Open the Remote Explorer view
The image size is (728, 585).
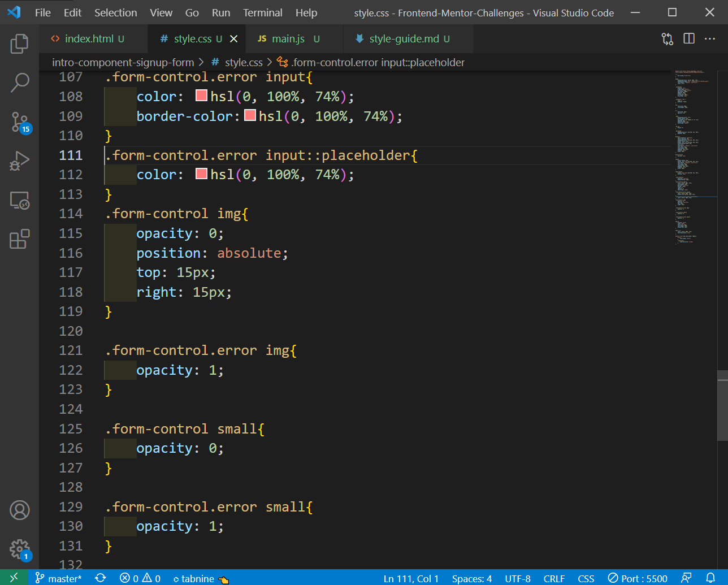point(19,200)
